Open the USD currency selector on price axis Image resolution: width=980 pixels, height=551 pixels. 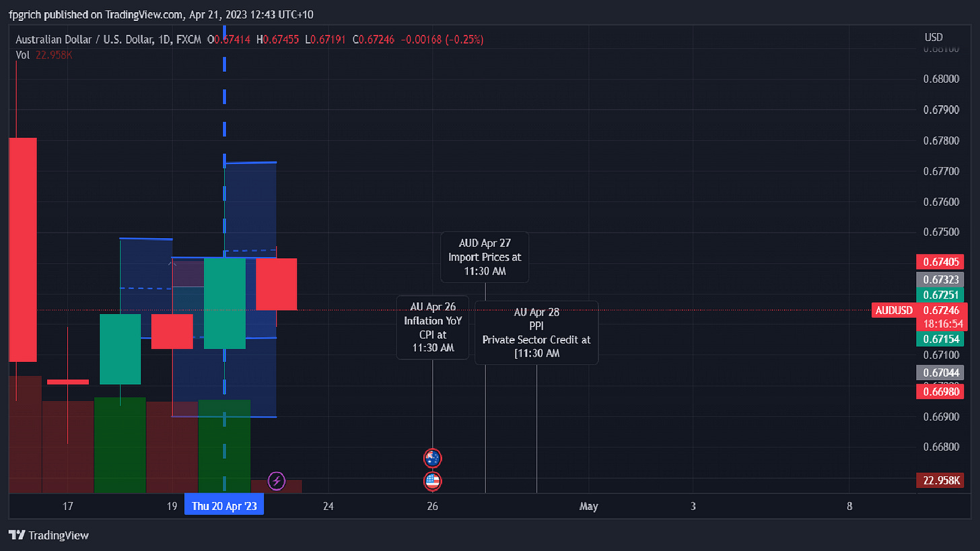tap(934, 37)
